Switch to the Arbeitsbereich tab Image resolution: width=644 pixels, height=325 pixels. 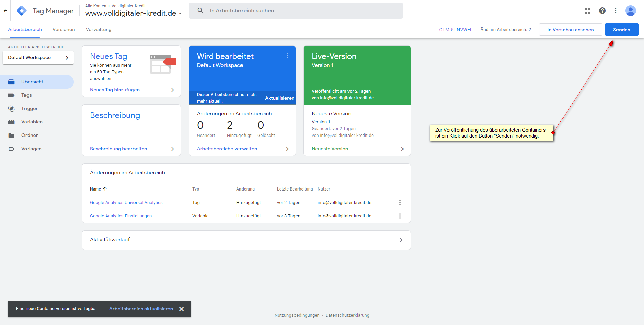click(25, 30)
